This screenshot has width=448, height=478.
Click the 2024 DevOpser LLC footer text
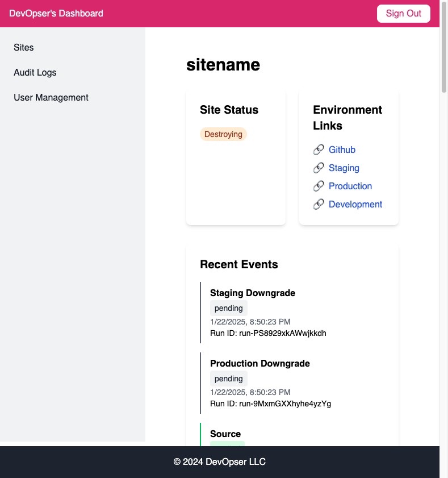[x=220, y=462]
